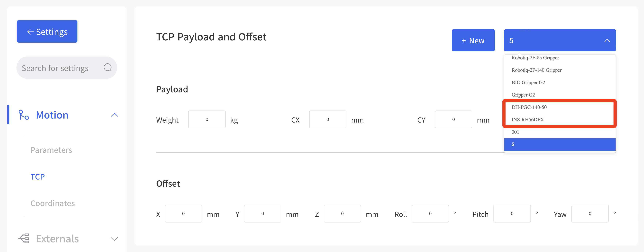The width and height of the screenshot is (644, 252).
Task: Collapse the Motion section chevron
Action: pos(114,115)
